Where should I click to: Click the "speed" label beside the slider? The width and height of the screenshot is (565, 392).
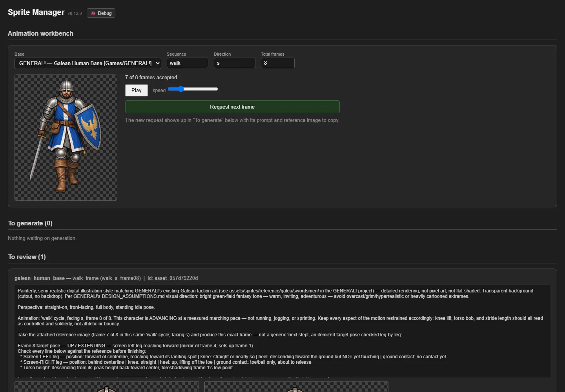click(159, 91)
